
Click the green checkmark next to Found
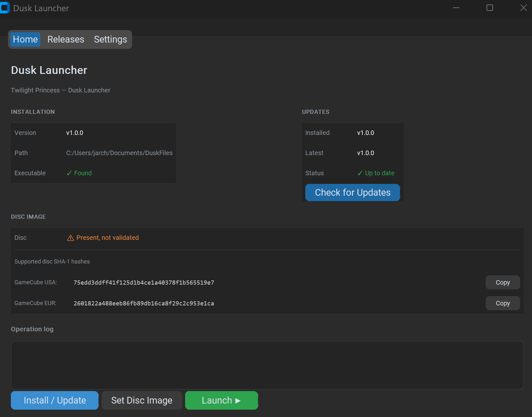tap(69, 173)
